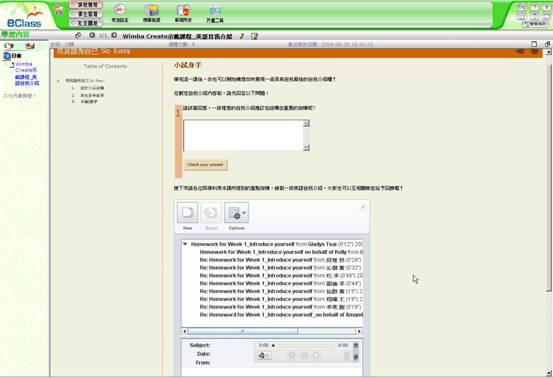Image resolution: width=553 pixels, height=378 pixels.
Task: Click the overlapping windows icon in the info bar
Action: pyautogui.click(x=547, y=44)
